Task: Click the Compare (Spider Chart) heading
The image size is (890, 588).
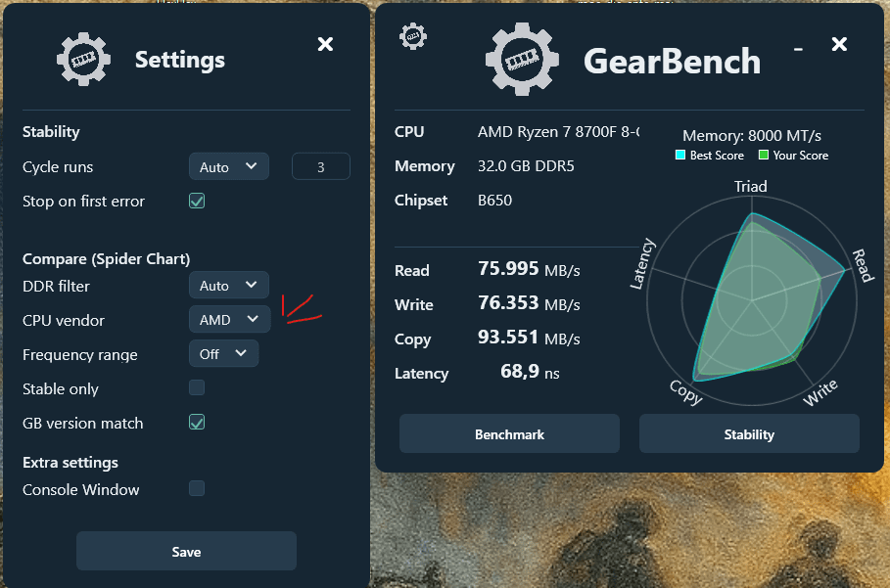Action: click(106, 259)
